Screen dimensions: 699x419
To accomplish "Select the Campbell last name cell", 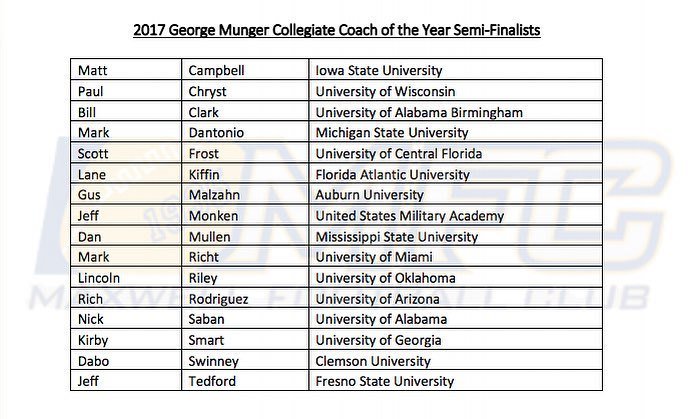I will [245, 70].
